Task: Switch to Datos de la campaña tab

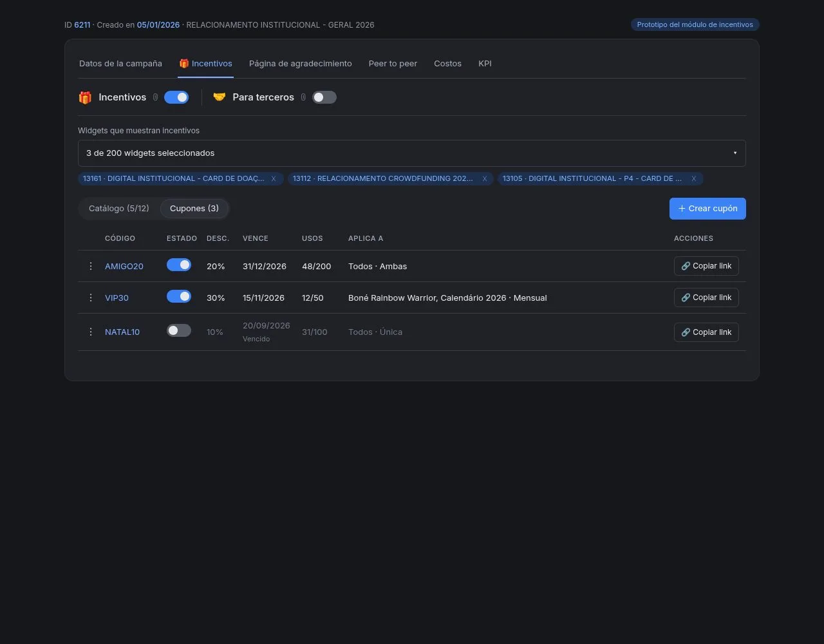Action: pos(120,64)
